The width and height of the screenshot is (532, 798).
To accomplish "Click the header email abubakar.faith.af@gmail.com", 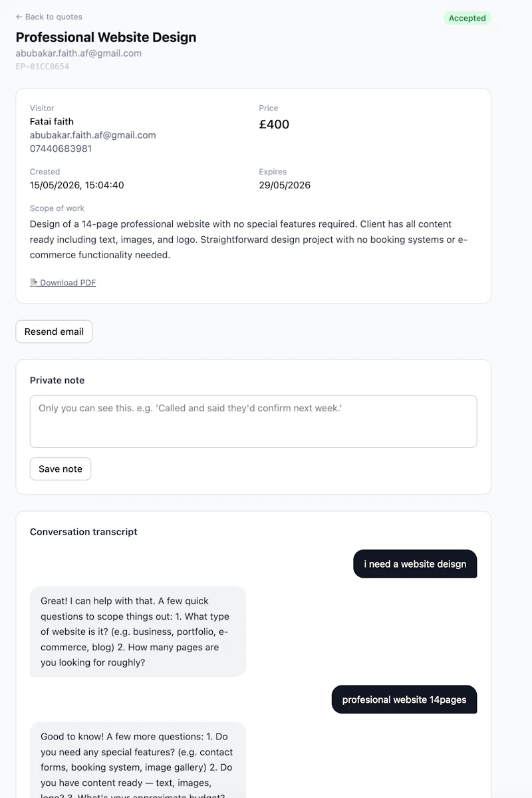I will pyautogui.click(x=79, y=53).
